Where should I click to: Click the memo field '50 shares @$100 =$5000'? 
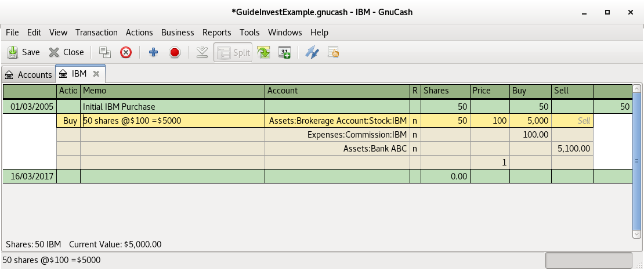tap(172, 121)
